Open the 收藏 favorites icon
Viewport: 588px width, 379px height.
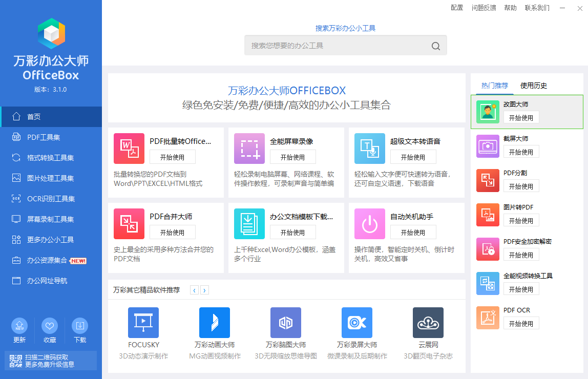[49, 326]
